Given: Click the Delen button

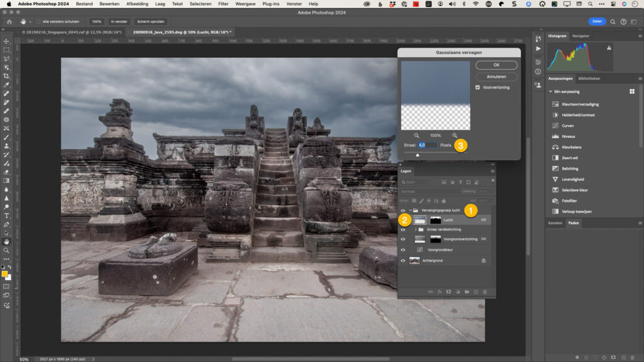Looking at the screenshot, I should coord(597,21).
